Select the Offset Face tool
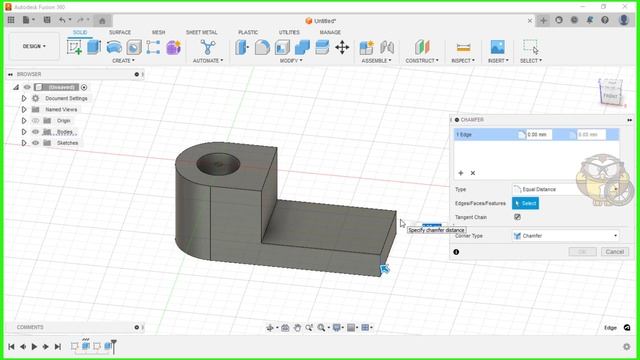The width and height of the screenshot is (640, 360). coord(322,47)
